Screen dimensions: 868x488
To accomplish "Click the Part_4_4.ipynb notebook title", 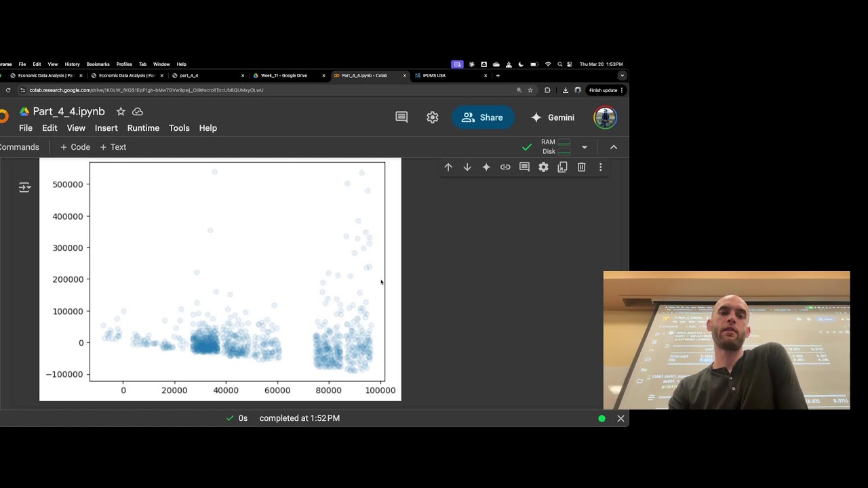I will click(69, 112).
